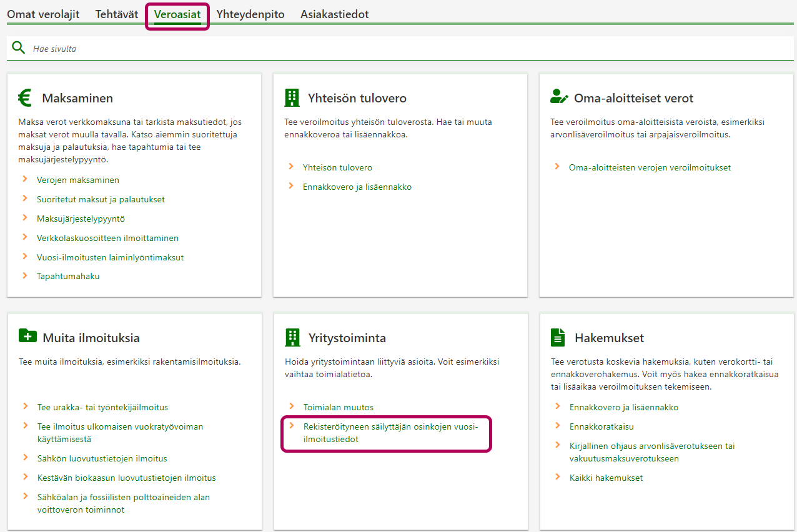
Task: Open Suoritetut maksut ja palautukset
Action: click(101, 199)
